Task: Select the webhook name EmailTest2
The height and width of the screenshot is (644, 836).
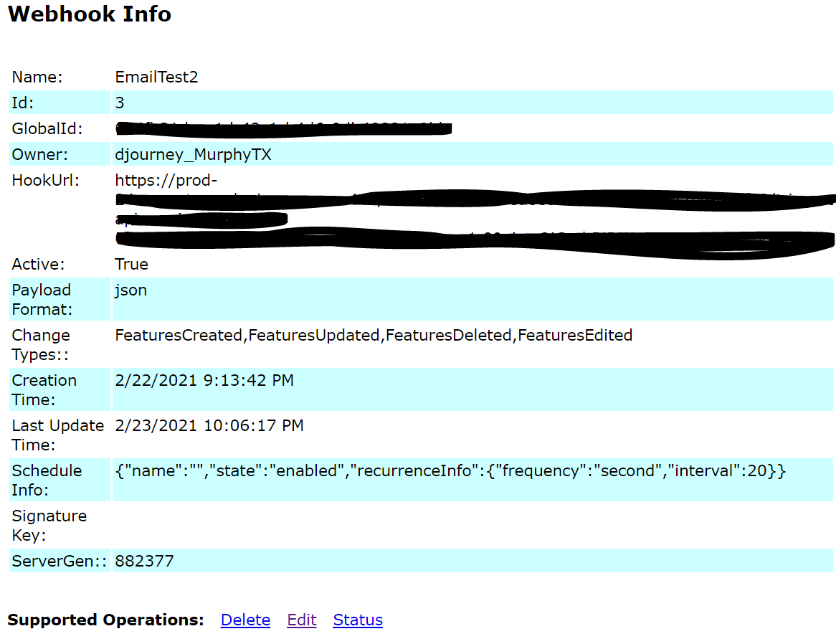Action: pyautogui.click(x=156, y=77)
